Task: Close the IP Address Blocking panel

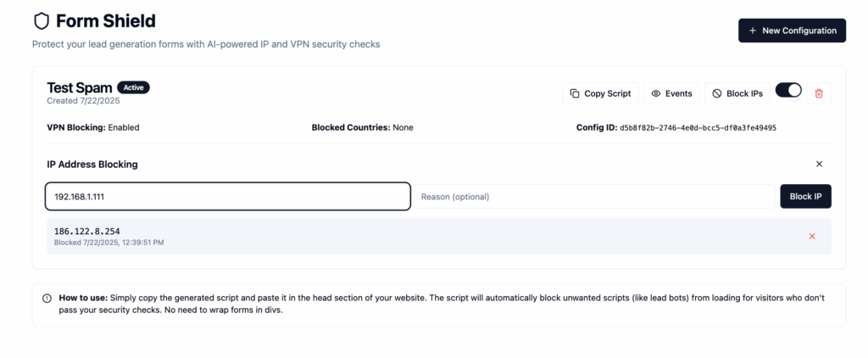Action: tap(819, 164)
